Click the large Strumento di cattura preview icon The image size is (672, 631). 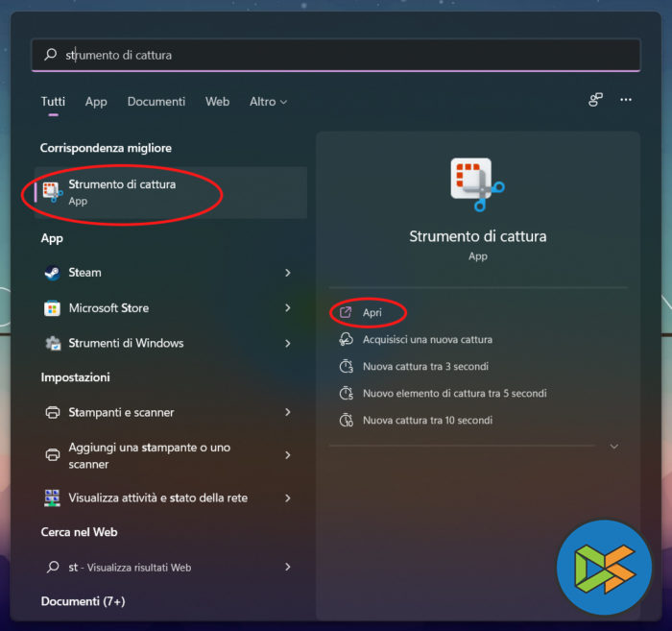[477, 184]
